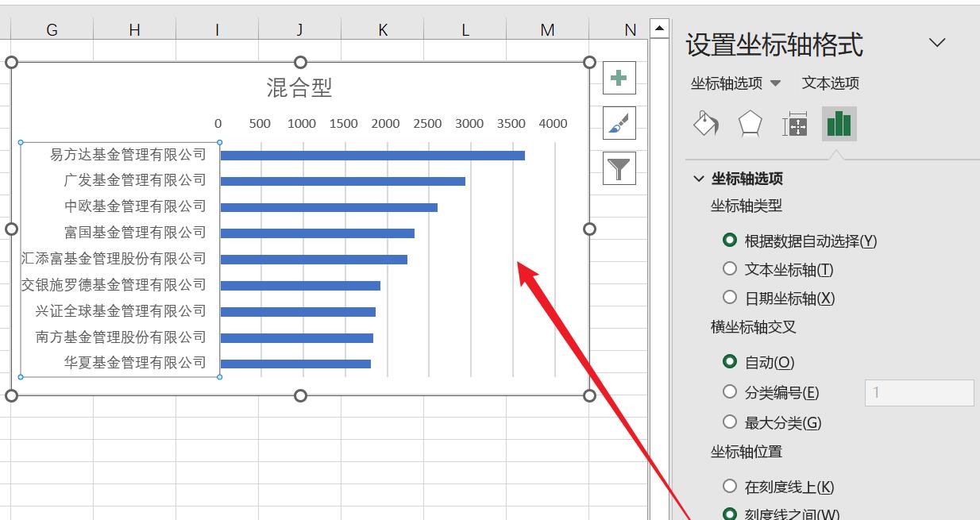Select the bar for 广发基金管理有限公司
The height and width of the screenshot is (520, 980).
click(x=343, y=181)
